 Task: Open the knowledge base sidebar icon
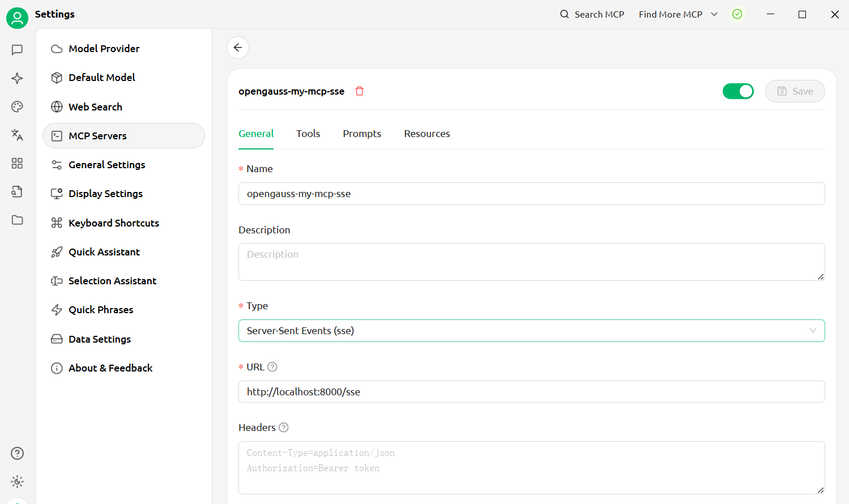click(x=17, y=191)
